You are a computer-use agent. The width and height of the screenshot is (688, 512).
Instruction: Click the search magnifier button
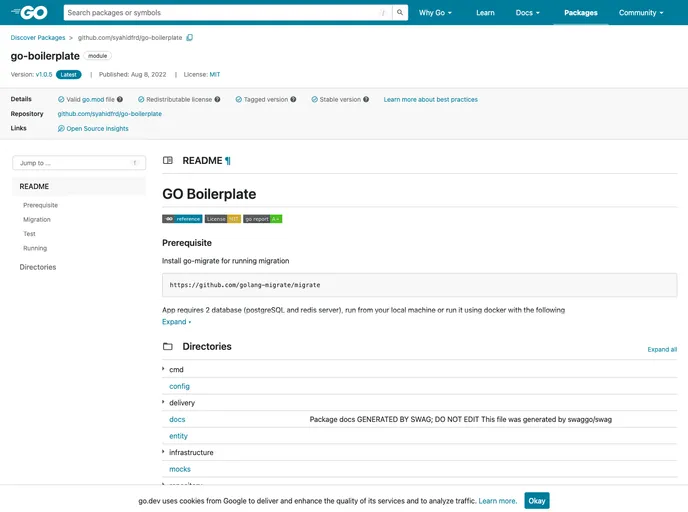pyautogui.click(x=400, y=13)
